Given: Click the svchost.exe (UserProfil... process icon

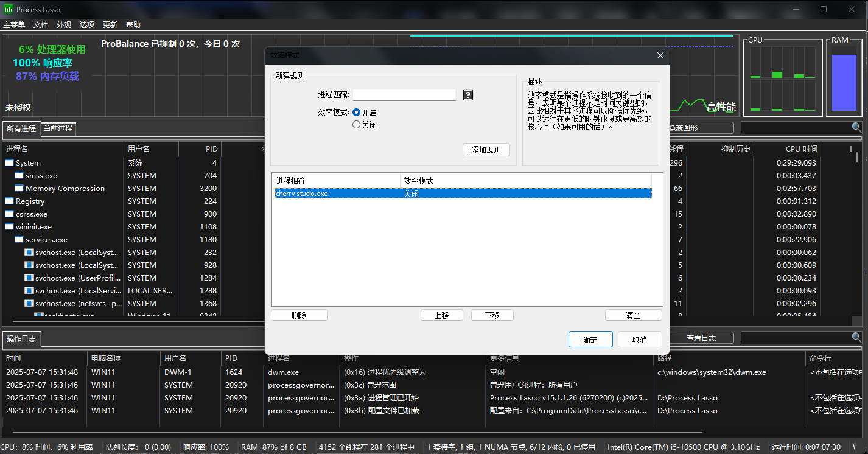Looking at the screenshot, I should coord(29,278).
